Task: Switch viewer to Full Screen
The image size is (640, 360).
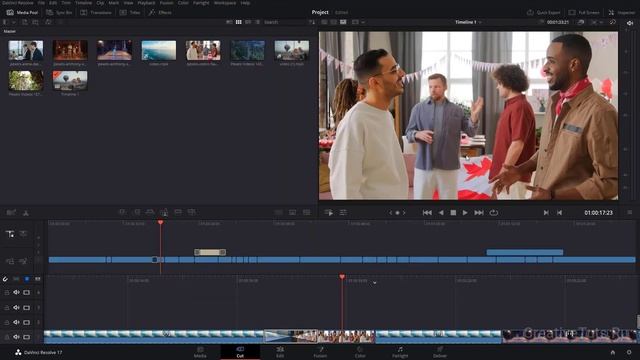Action: point(584,13)
